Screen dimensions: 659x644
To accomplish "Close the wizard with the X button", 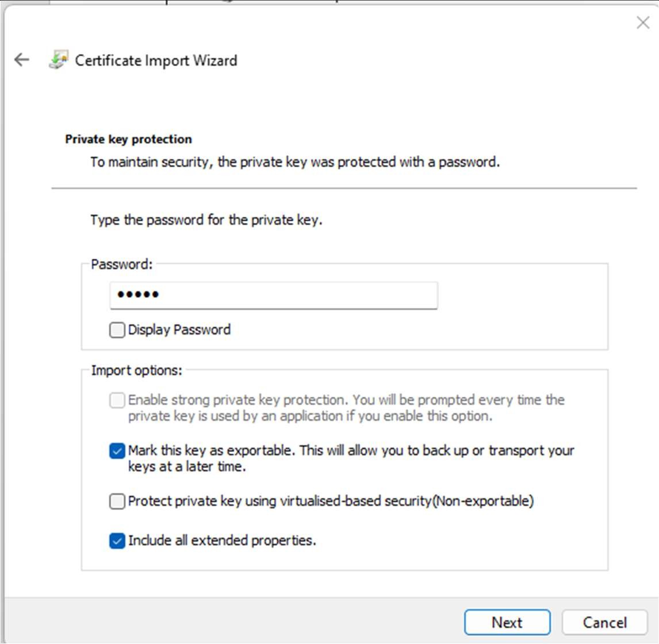I will 642,23.
